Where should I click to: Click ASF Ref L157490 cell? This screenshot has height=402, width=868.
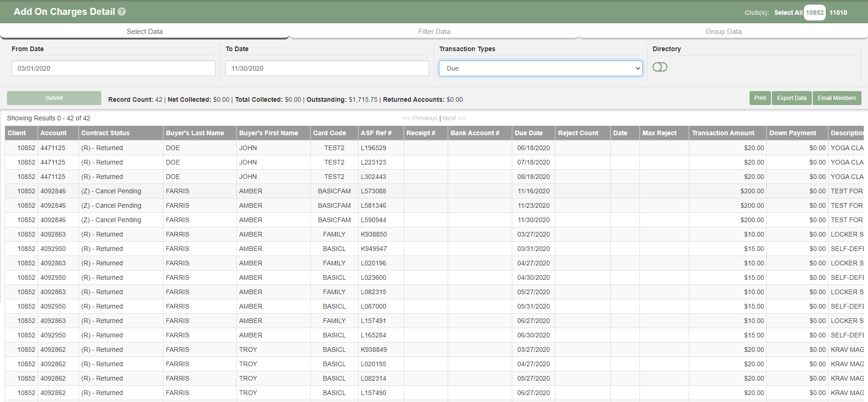[x=381, y=393]
